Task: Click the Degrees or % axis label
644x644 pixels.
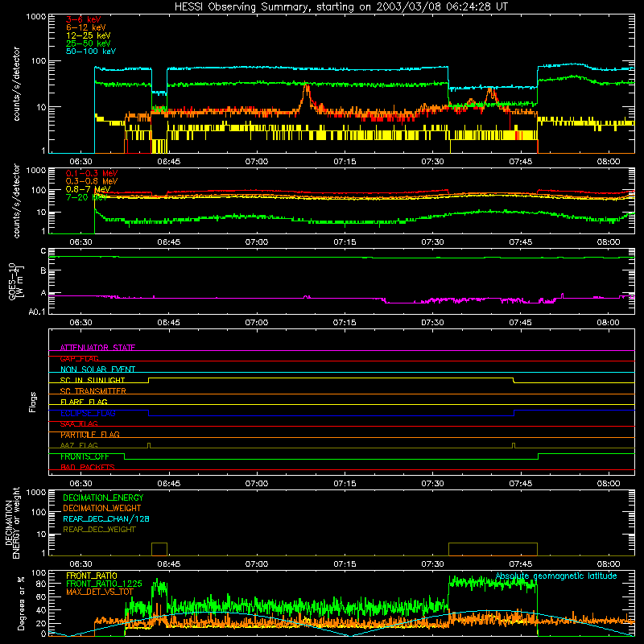Action: (21, 603)
